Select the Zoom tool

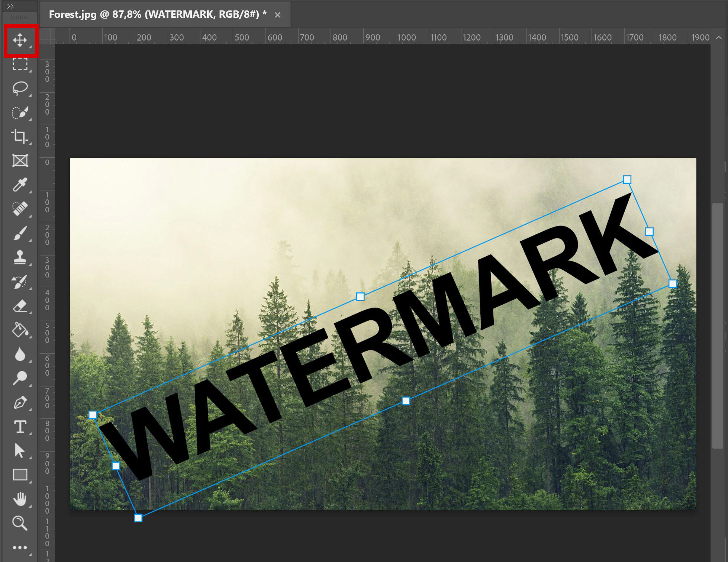tap(20, 524)
